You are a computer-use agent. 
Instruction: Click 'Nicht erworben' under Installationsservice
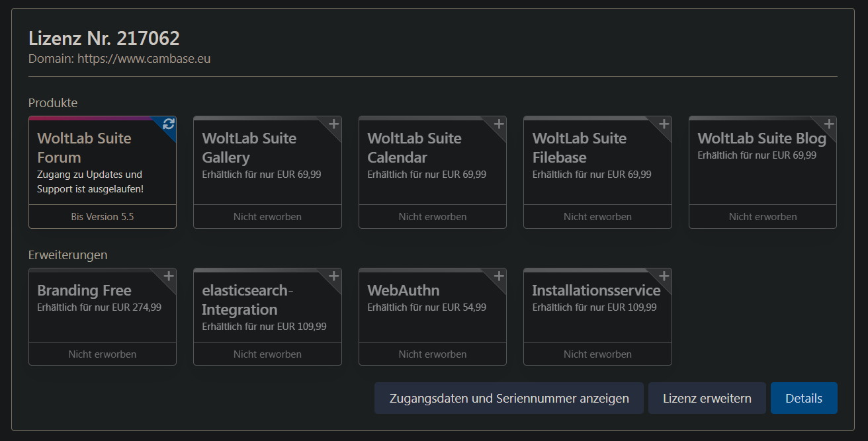pyautogui.click(x=597, y=354)
